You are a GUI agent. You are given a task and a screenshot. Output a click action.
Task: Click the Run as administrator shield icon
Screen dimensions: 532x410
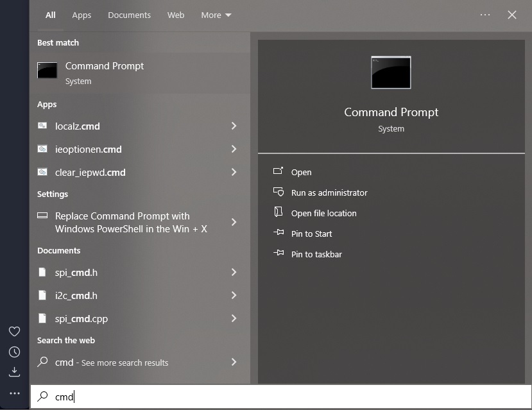pos(279,192)
